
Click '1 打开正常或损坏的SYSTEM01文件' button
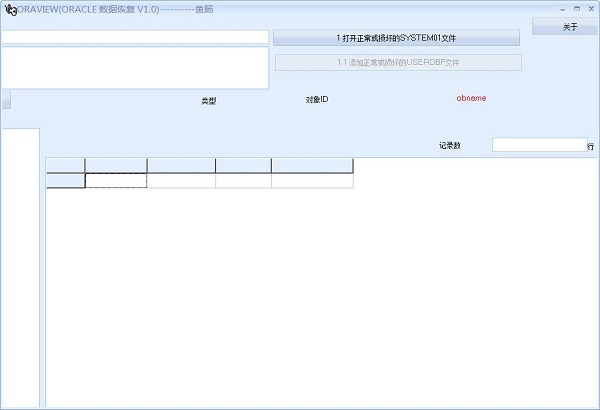(396, 38)
